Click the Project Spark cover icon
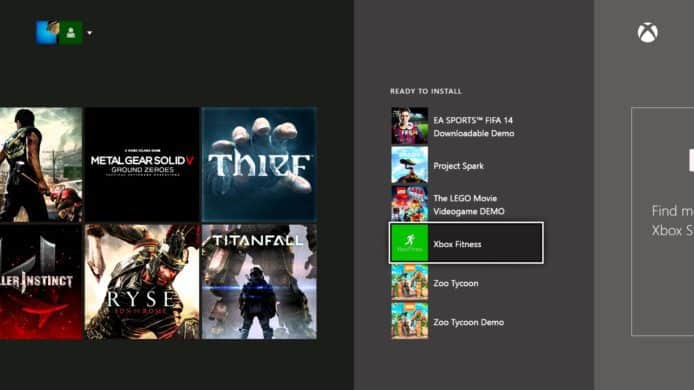The width and height of the screenshot is (694, 390). (409, 165)
